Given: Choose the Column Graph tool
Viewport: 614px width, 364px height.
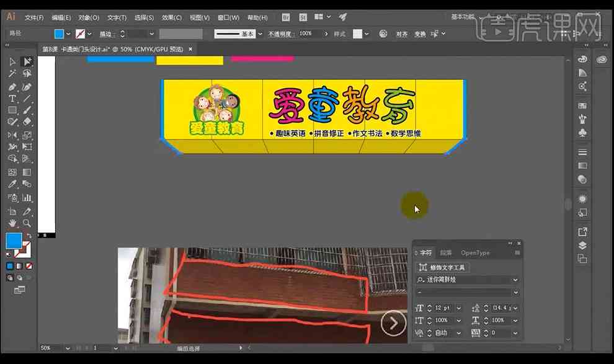Looking at the screenshot, I should pos(27,198).
